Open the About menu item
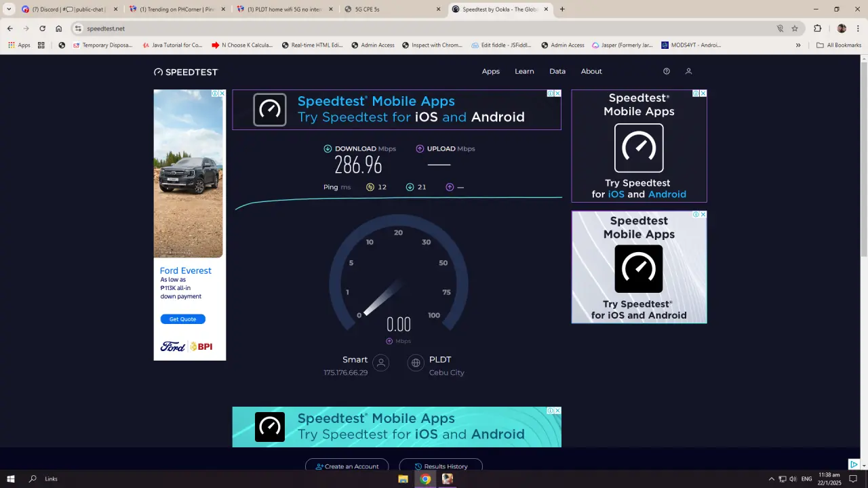This screenshot has height=488, width=868. pos(591,71)
